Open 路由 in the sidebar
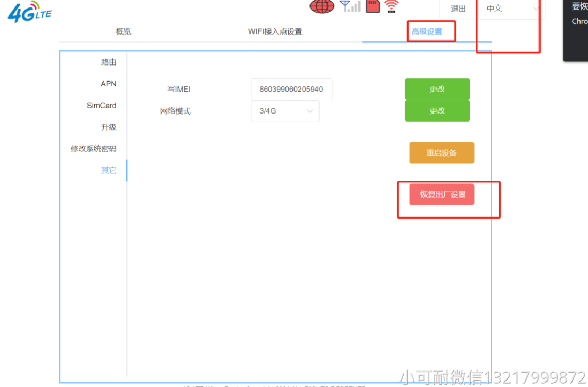The height and width of the screenshot is (387, 588). (108, 62)
